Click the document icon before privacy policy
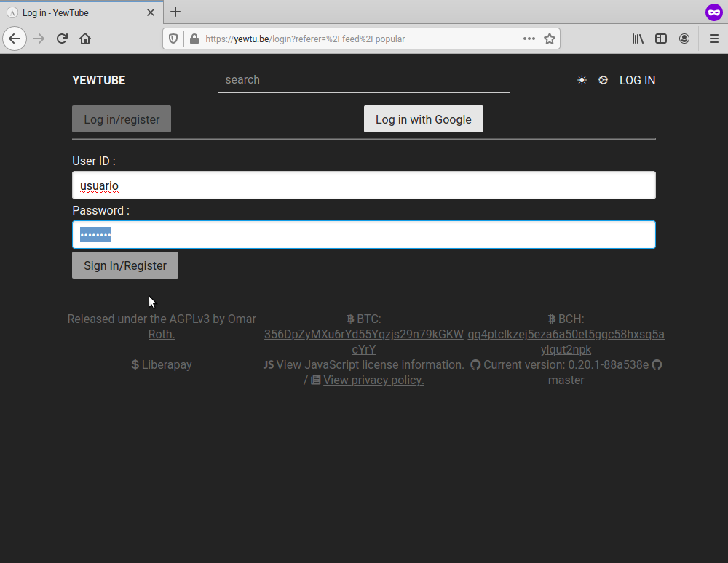728x563 pixels. 315,380
